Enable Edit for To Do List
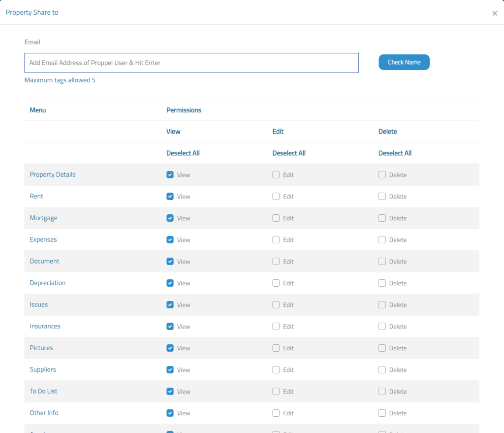The image size is (504, 433). tap(276, 392)
